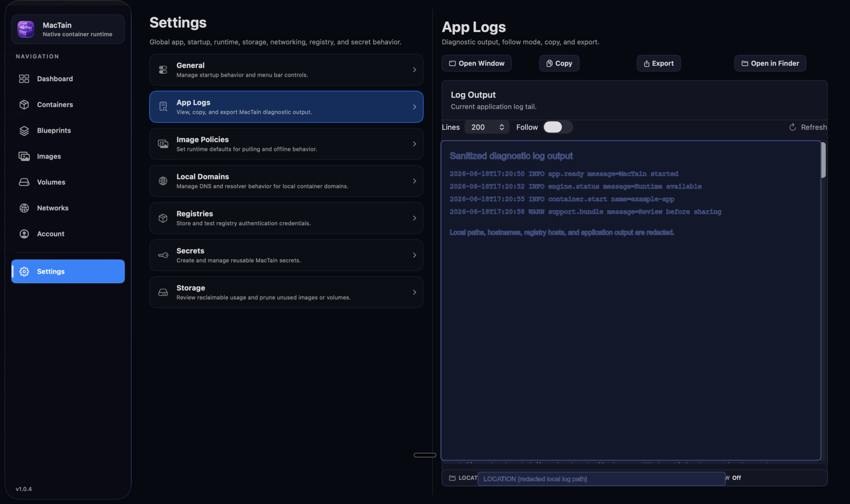Go to Dashboard in navigation
Viewport: 850px width, 504px height.
(x=68, y=79)
